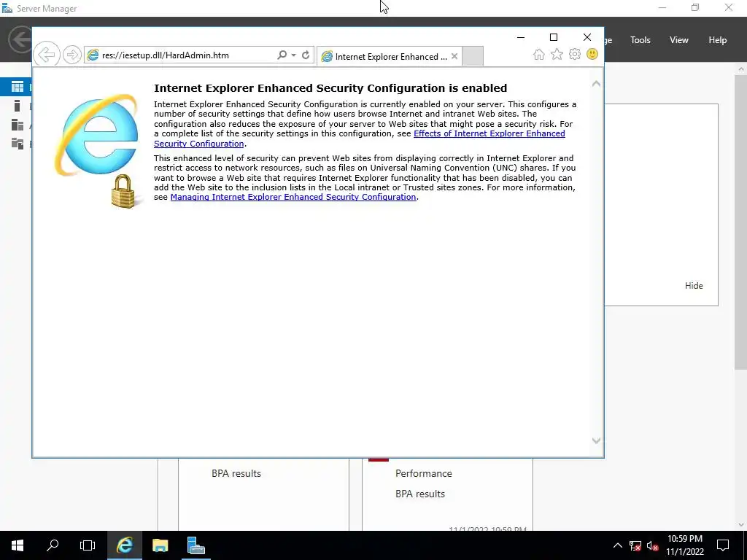Viewport: 747px width, 560px height.
Task: Open the address bar autocomplete dropdown arrow
Action: click(293, 55)
